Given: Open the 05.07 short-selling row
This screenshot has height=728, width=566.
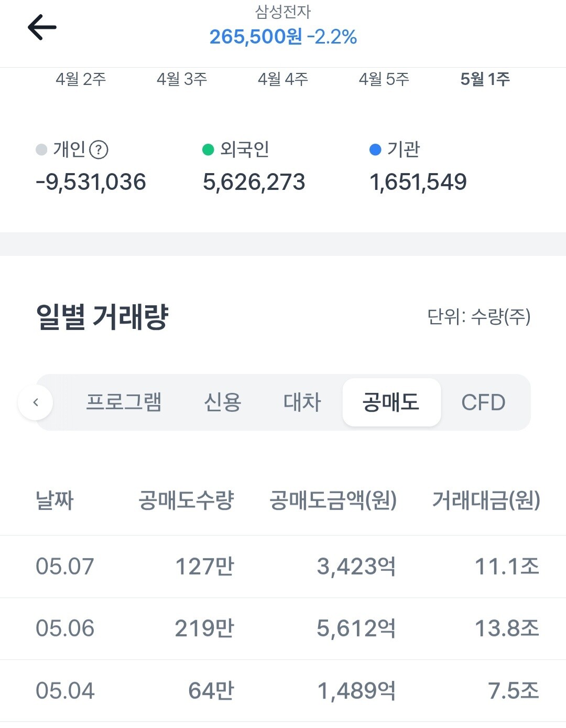Looking at the screenshot, I should pos(283,566).
